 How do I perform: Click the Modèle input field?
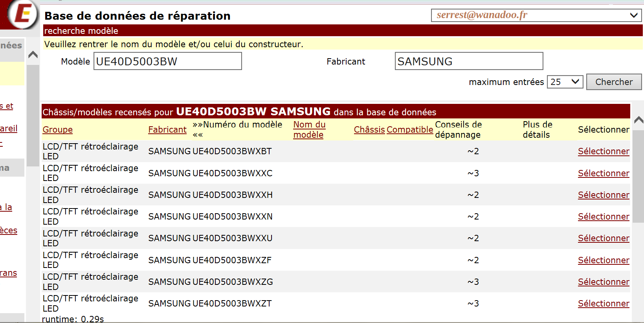(x=167, y=61)
